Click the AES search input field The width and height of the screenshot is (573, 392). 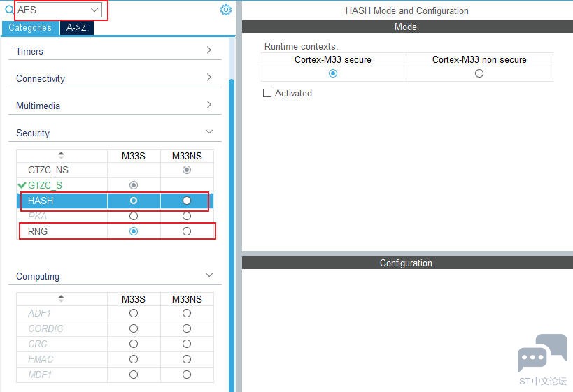coord(53,10)
